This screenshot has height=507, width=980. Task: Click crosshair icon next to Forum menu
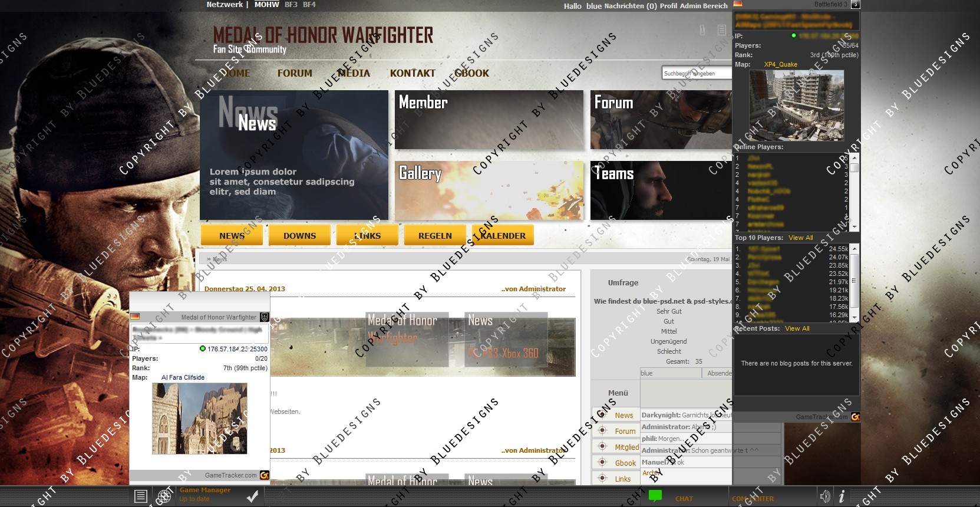coord(602,430)
